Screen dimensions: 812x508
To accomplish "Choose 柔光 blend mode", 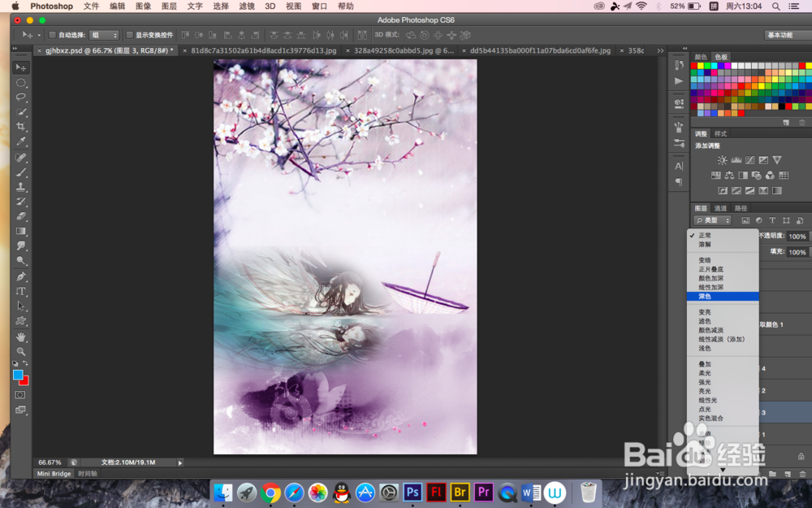I will [723, 373].
